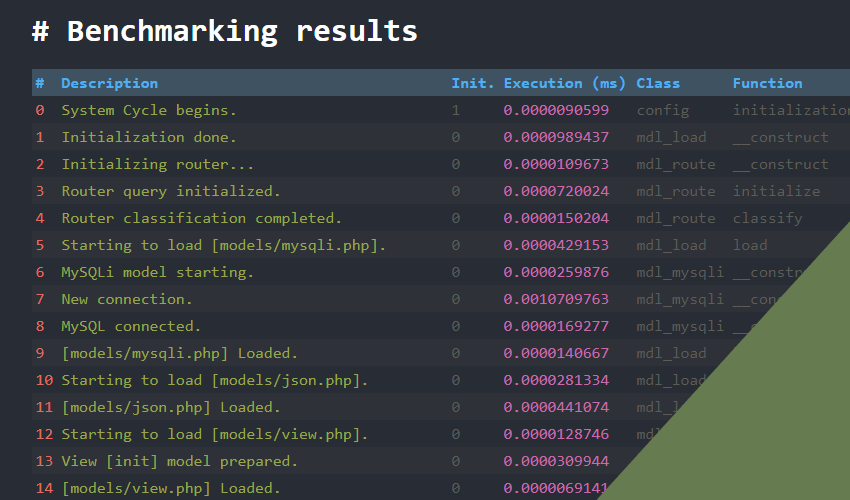Click execution value 0.0000429153
Viewport: 850px width, 500px height.
(x=556, y=245)
